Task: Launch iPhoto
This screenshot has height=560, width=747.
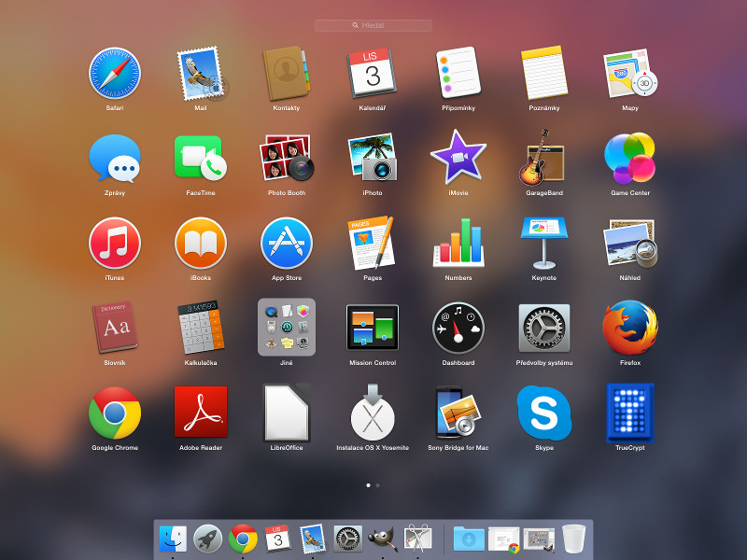Action: (372, 158)
